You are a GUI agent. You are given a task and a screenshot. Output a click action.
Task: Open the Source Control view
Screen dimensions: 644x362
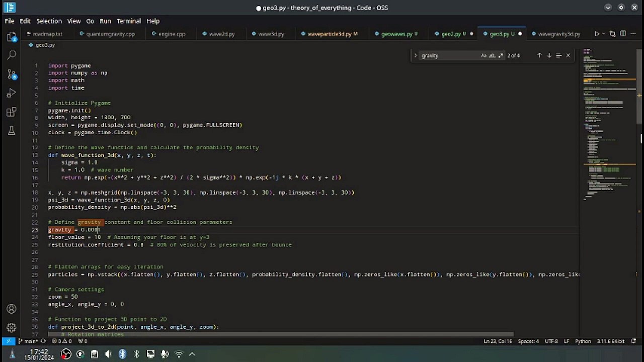(x=12, y=74)
